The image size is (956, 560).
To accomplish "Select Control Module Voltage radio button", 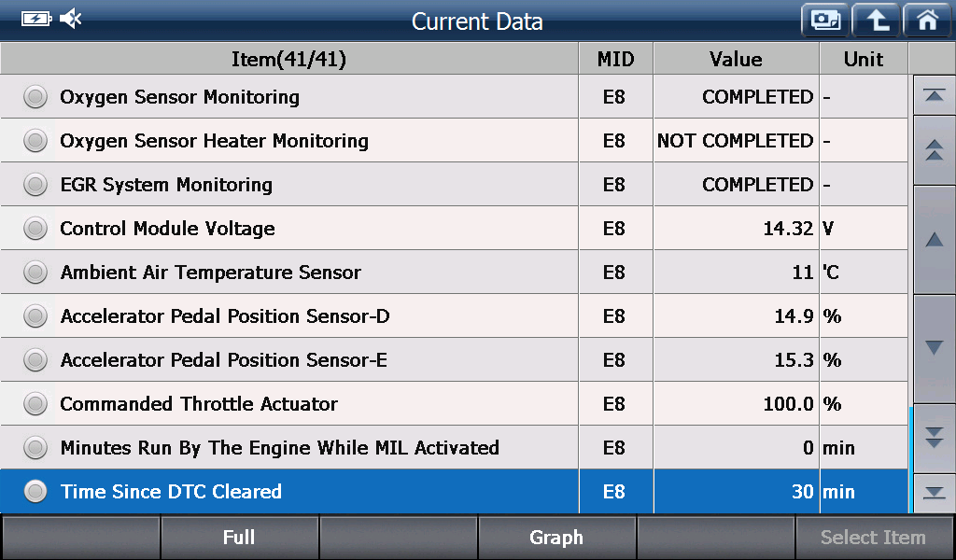I will (x=35, y=229).
